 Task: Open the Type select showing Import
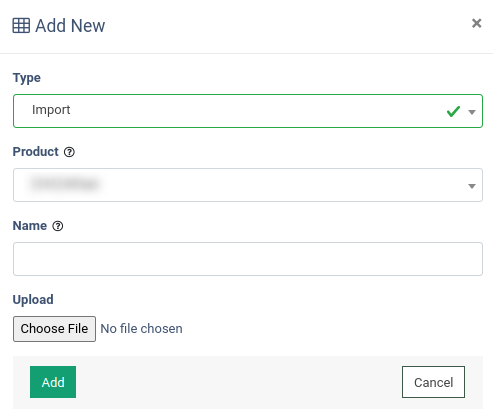pyautogui.click(x=248, y=111)
